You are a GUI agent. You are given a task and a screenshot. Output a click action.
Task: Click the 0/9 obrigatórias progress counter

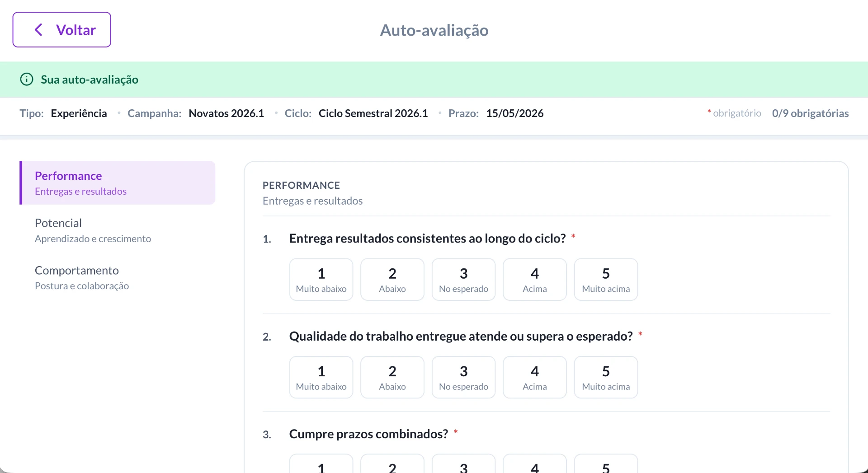click(810, 113)
